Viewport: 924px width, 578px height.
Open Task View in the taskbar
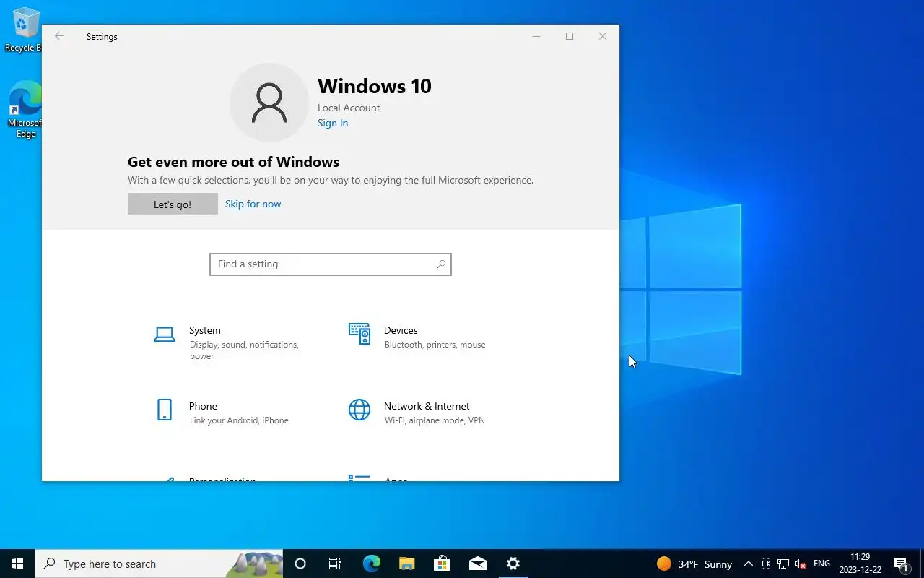click(335, 564)
